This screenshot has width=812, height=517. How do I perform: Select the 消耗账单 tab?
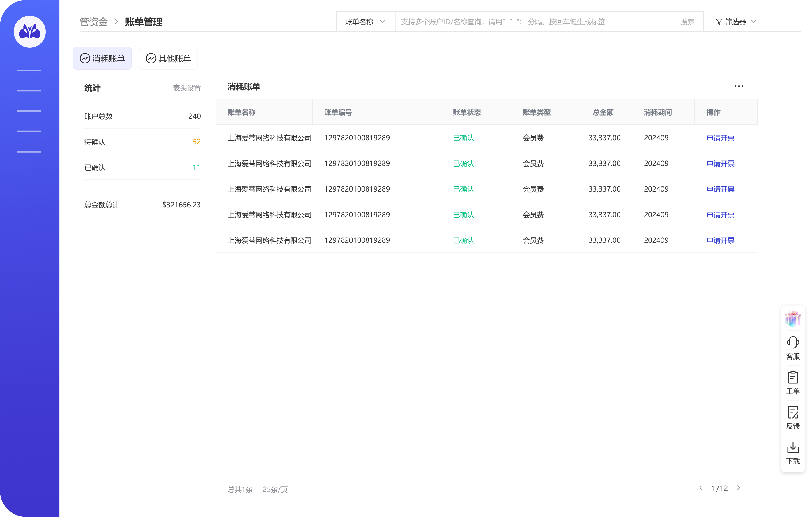coord(102,58)
